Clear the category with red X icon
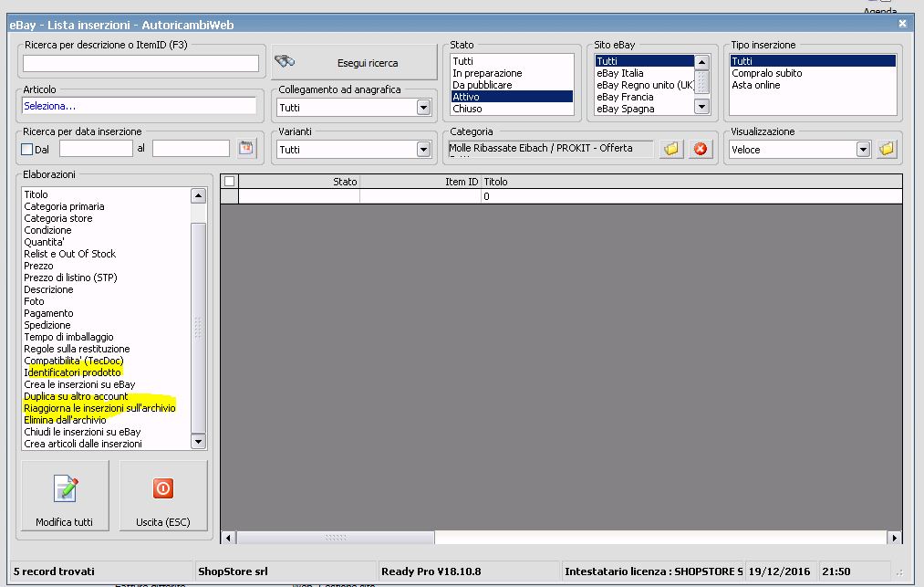 click(x=701, y=149)
